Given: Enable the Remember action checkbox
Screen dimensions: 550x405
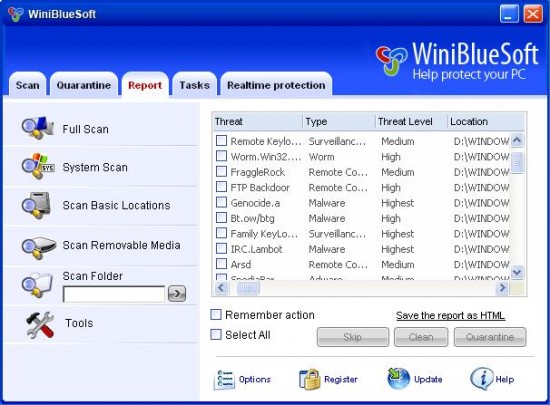Looking at the screenshot, I should tap(216, 315).
